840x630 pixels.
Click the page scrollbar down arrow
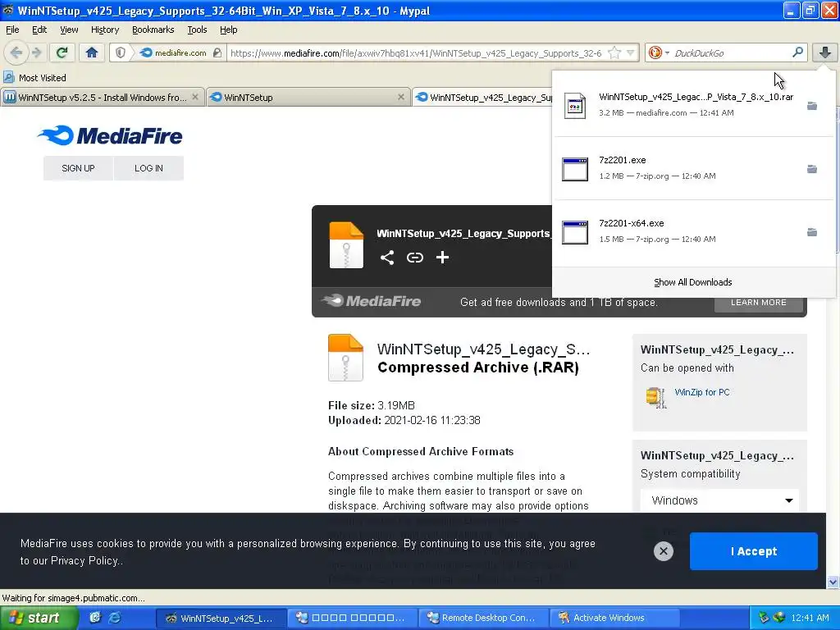833,582
